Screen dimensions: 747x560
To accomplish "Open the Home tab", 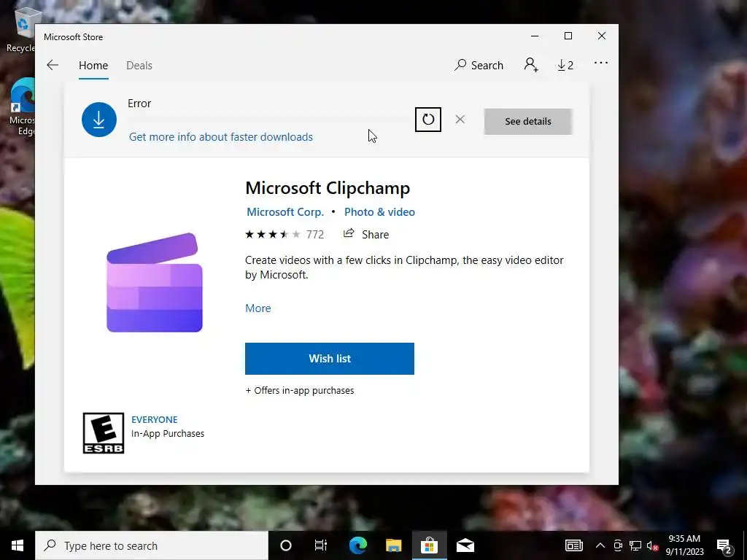I will (93, 65).
